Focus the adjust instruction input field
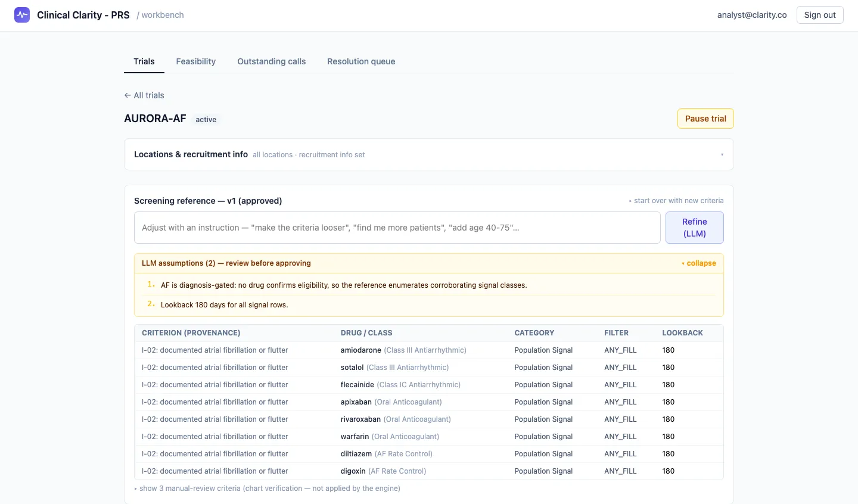This screenshot has width=858, height=504. point(397,228)
